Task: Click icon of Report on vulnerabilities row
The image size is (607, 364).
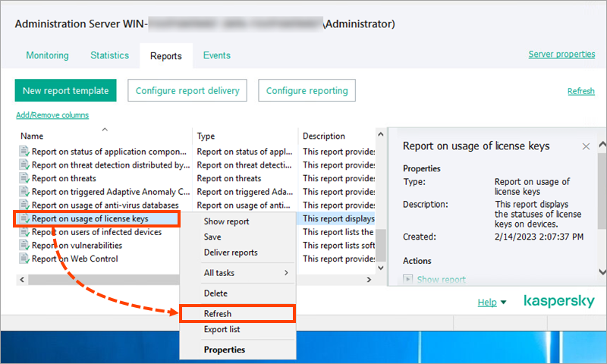Action: coord(24,245)
